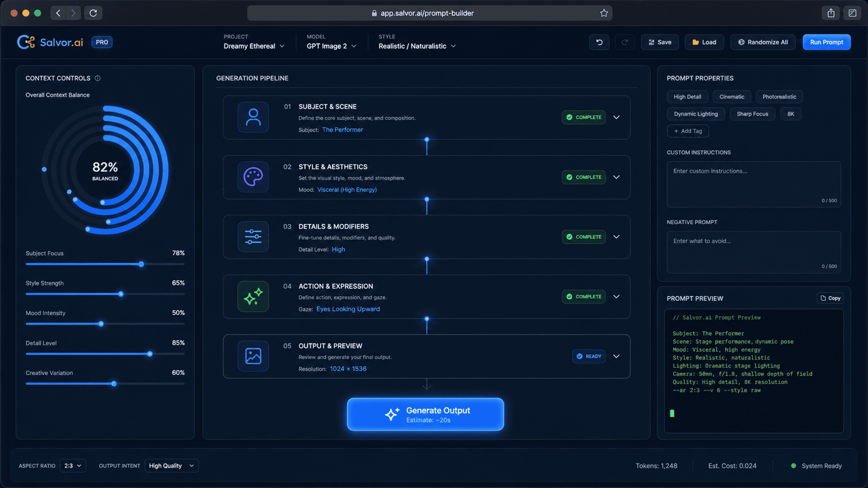Screen dimensions: 868x488
Task: Copy the prompt preview text
Action: coord(830,298)
